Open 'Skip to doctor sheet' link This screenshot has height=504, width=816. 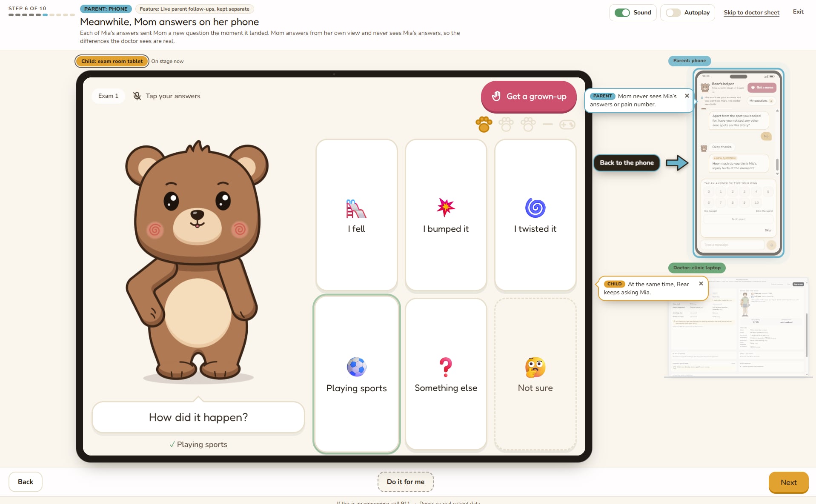[x=751, y=13]
